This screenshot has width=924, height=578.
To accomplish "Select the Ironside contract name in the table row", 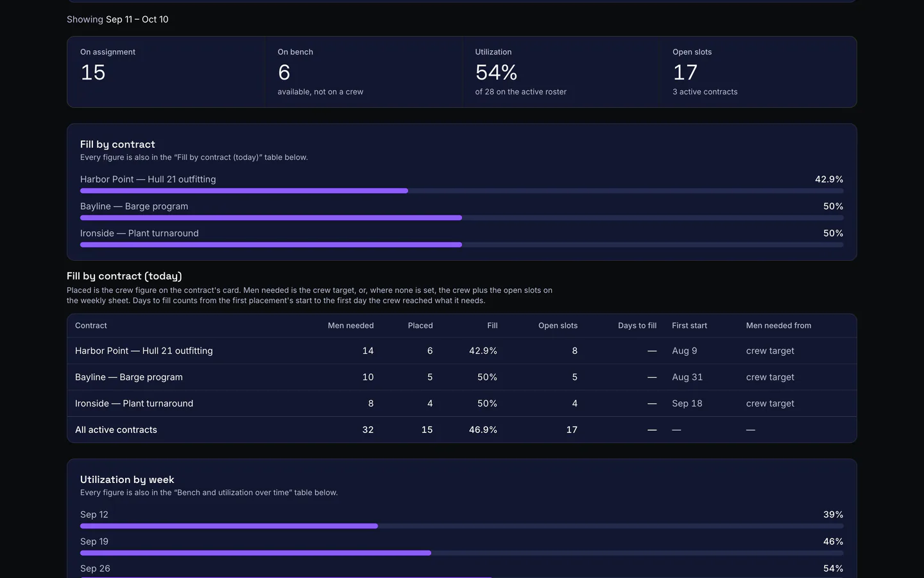I will pos(134,403).
